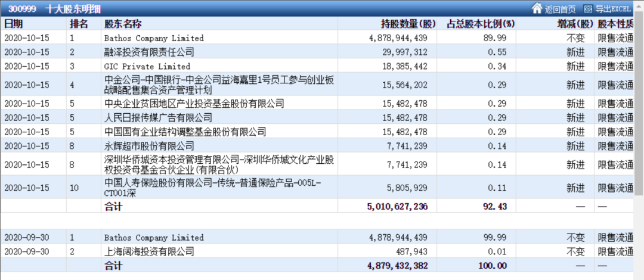Screen dimensions: 644x280
Task: Click the 300999 十大股东明细 title
Action: (54, 8)
